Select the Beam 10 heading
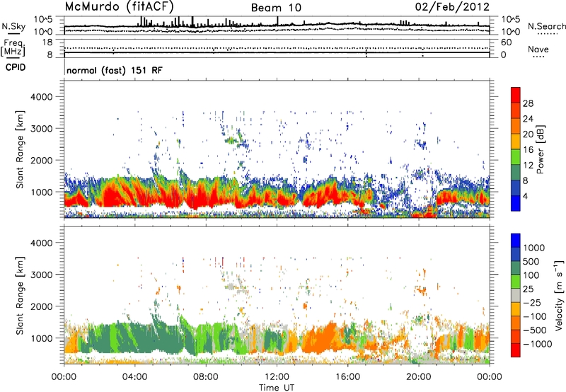Viewport: 566px width, 392px height. click(x=276, y=8)
